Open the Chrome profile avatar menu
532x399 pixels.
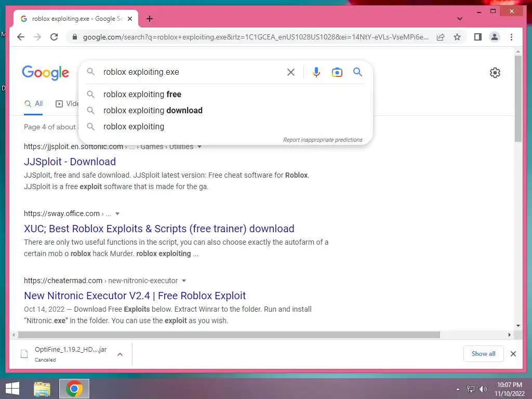[495, 37]
